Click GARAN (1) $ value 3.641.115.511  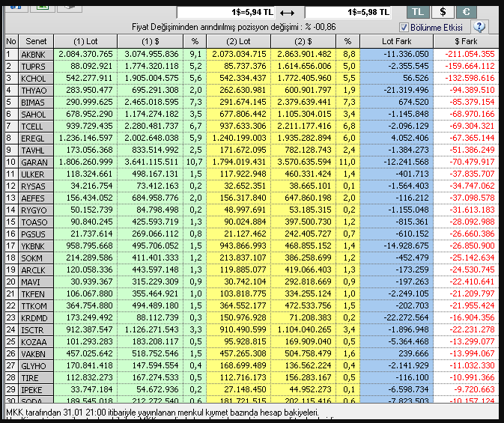pyautogui.click(x=151, y=162)
